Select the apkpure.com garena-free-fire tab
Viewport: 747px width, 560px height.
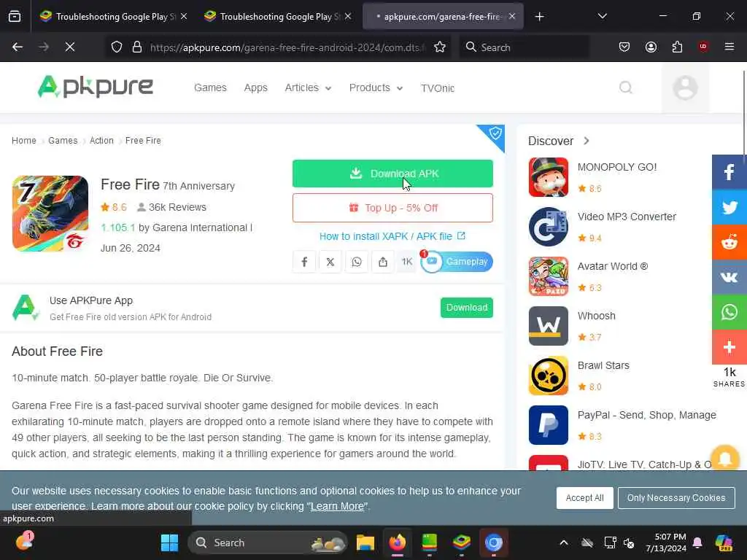tap(443, 17)
